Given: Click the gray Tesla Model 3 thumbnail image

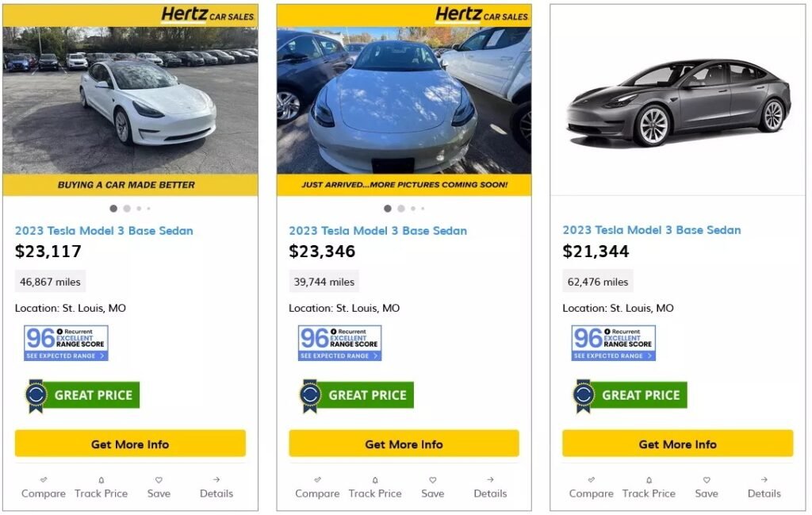Looking at the screenshot, I should (678, 102).
